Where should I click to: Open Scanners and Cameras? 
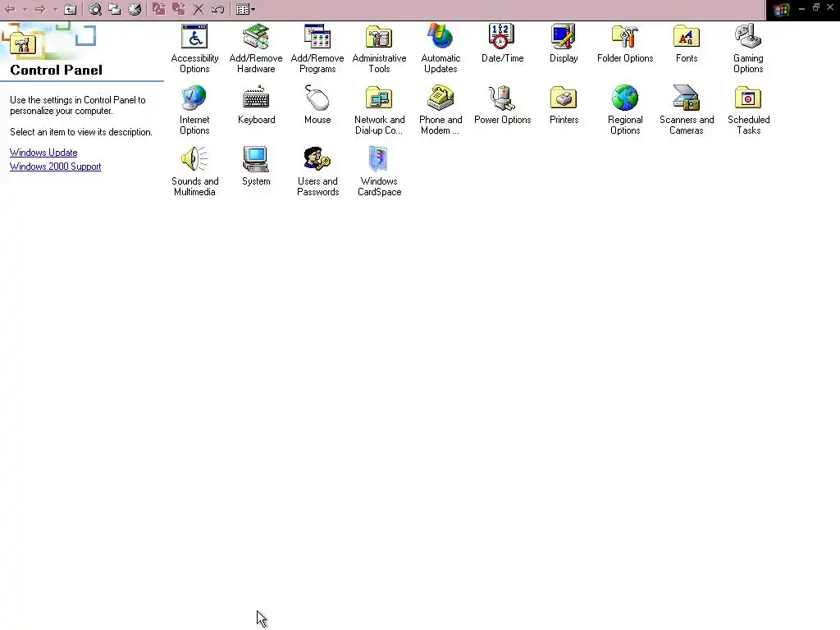pyautogui.click(x=687, y=110)
